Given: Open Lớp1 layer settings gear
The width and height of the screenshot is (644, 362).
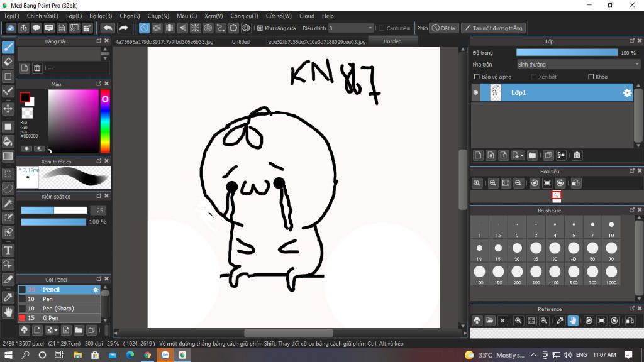Looking at the screenshot, I should coord(627,93).
